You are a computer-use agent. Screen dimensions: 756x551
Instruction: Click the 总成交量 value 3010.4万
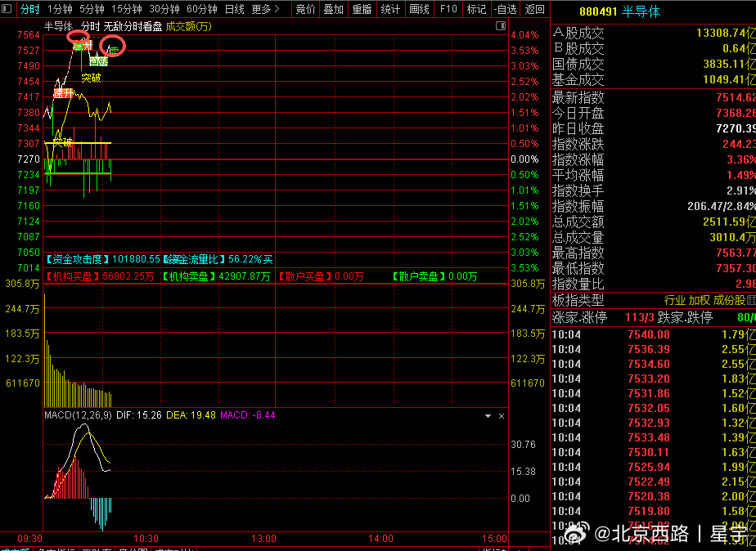coord(732,237)
